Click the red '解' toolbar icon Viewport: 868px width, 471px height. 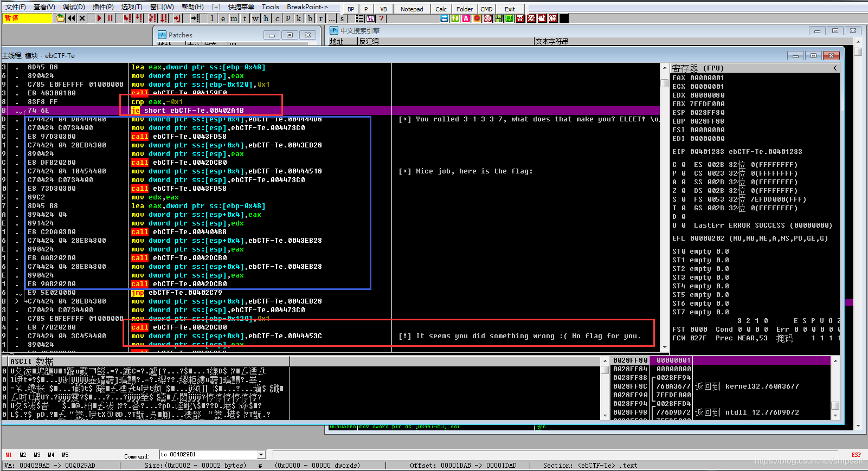click(552, 18)
